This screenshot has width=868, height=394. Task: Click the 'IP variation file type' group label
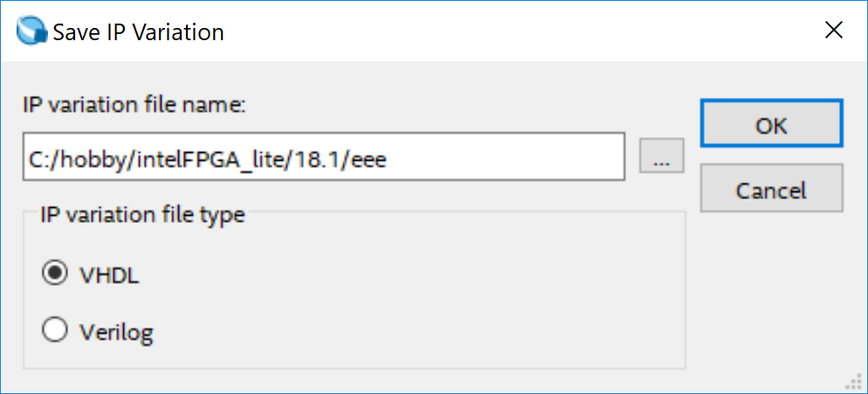tap(141, 215)
